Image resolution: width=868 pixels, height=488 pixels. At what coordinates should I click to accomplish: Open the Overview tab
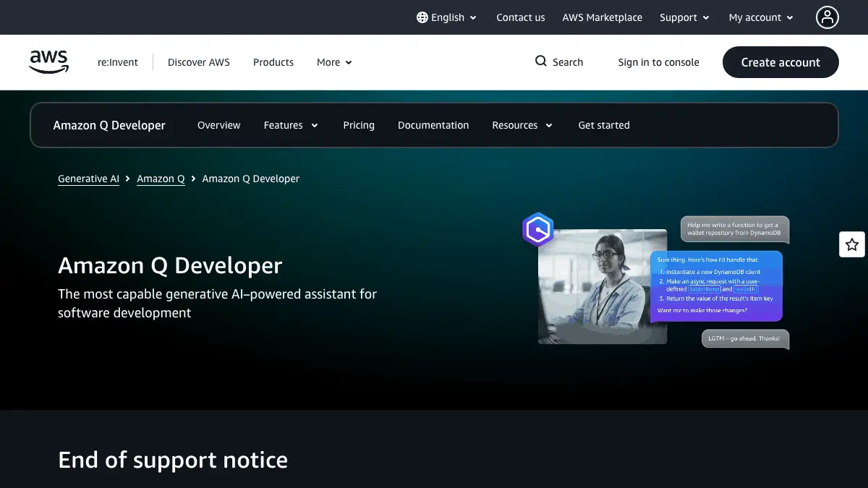point(218,125)
